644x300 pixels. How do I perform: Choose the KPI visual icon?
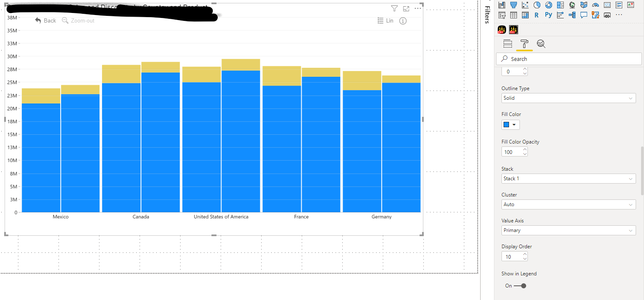[x=631, y=5]
